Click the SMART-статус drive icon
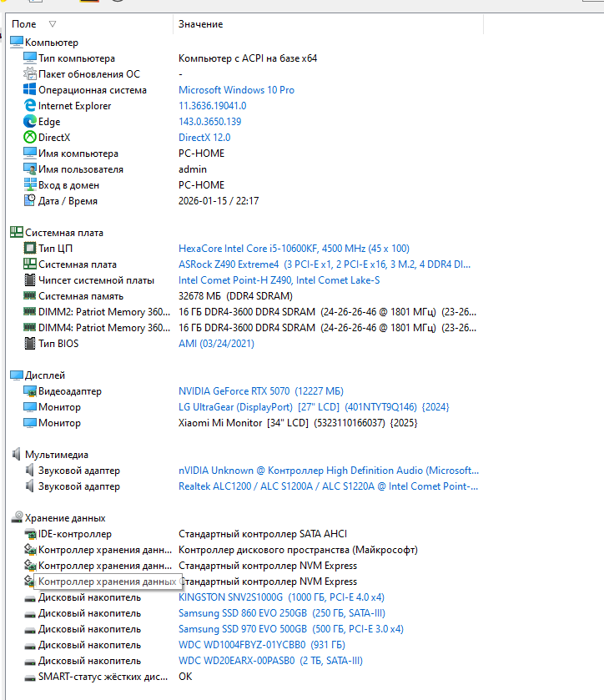The image size is (604, 700). tap(30, 677)
